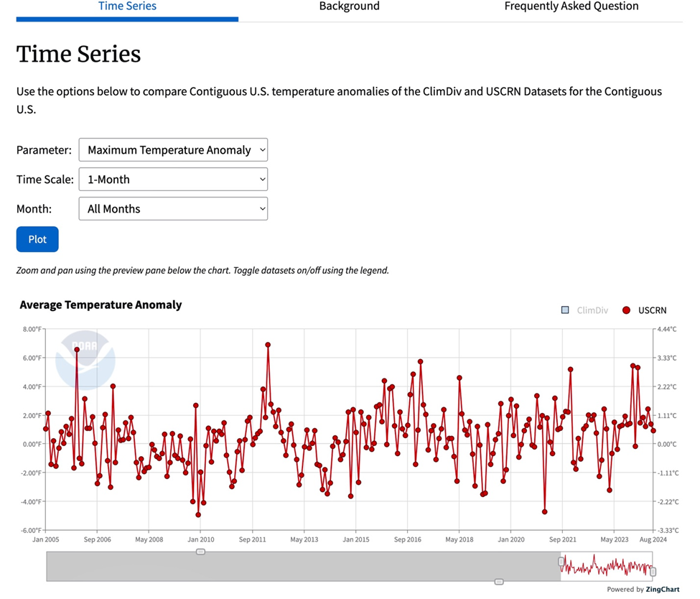
Task: Click right handle of preview range selector
Action: pos(653,571)
